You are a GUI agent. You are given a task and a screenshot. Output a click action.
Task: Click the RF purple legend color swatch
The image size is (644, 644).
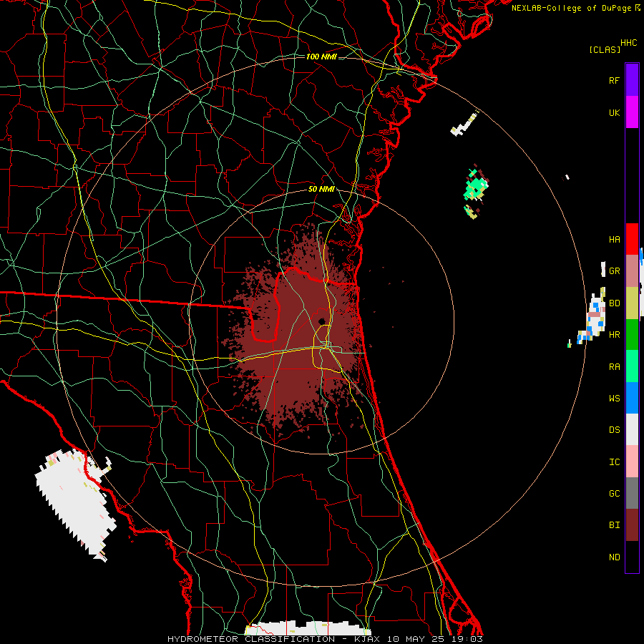[632, 80]
